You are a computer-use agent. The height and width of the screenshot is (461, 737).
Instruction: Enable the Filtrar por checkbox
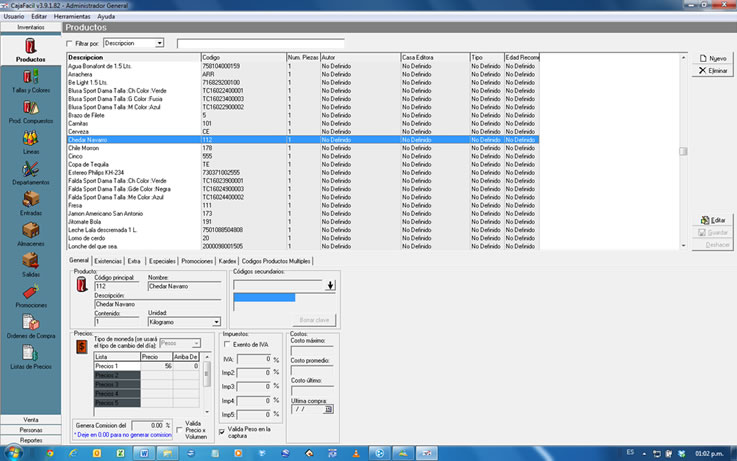69,44
